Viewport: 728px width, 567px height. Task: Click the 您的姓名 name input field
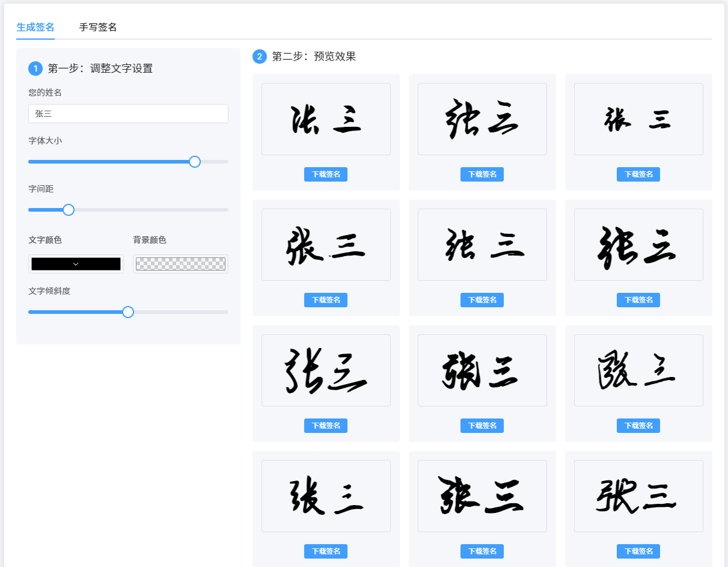128,113
